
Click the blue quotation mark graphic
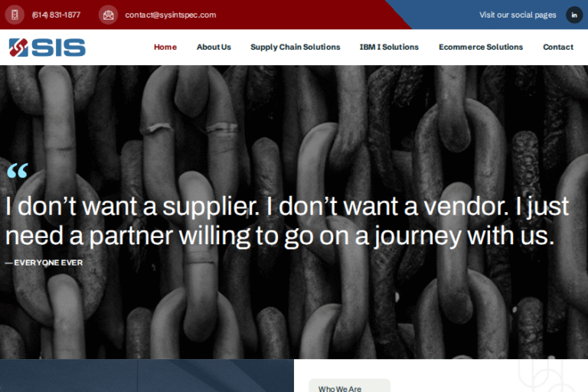(18, 171)
